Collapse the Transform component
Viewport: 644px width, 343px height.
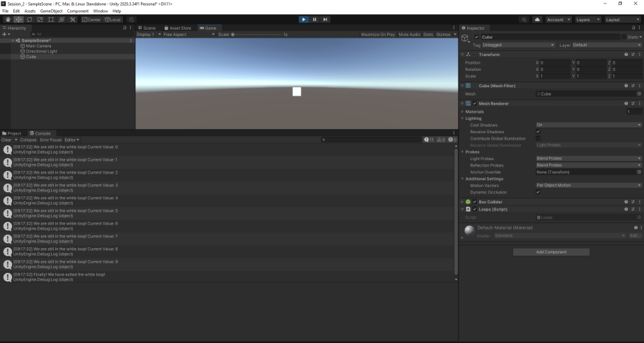(x=462, y=55)
